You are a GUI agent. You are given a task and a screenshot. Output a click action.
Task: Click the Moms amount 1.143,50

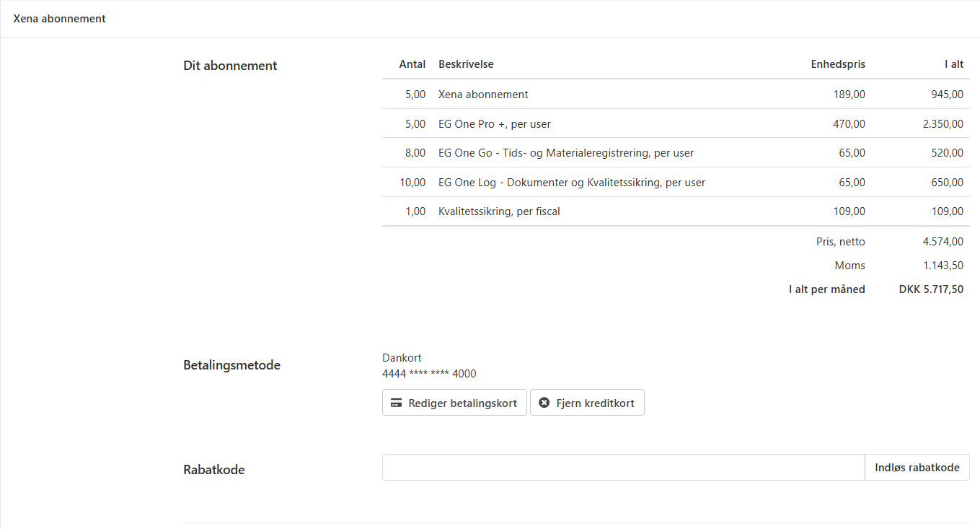coord(943,266)
